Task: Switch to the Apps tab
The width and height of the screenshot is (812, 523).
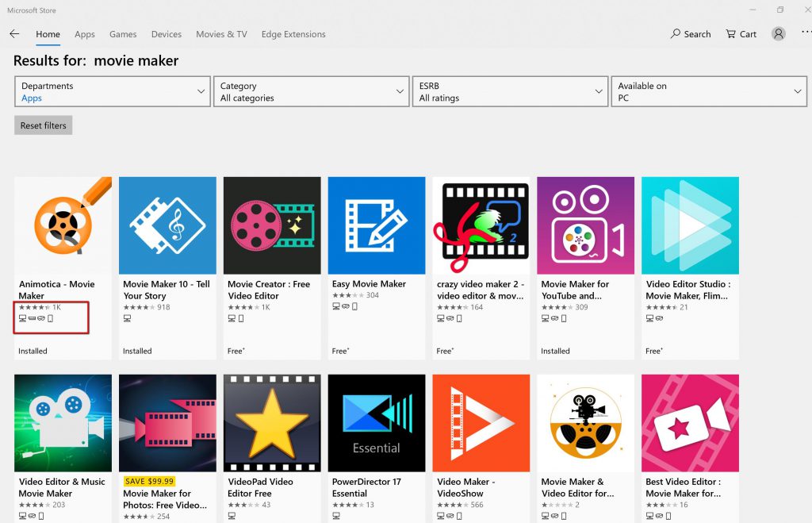Action: pyautogui.click(x=85, y=34)
